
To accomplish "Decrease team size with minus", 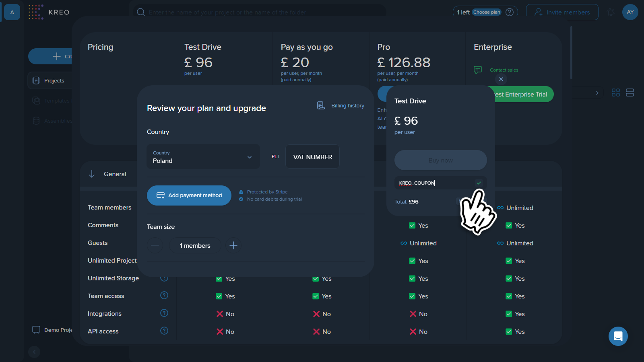I will click(x=155, y=245).
